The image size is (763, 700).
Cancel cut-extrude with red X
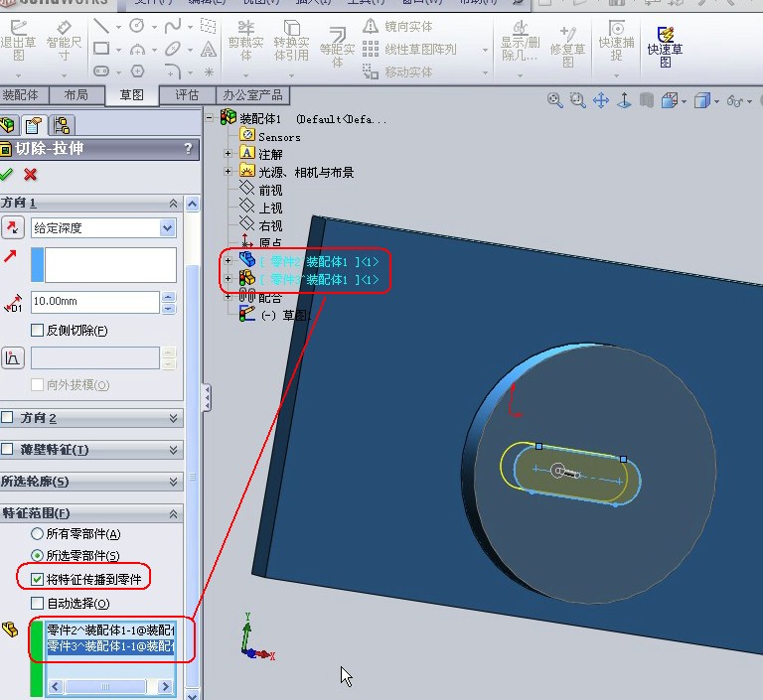click(30, 174)
